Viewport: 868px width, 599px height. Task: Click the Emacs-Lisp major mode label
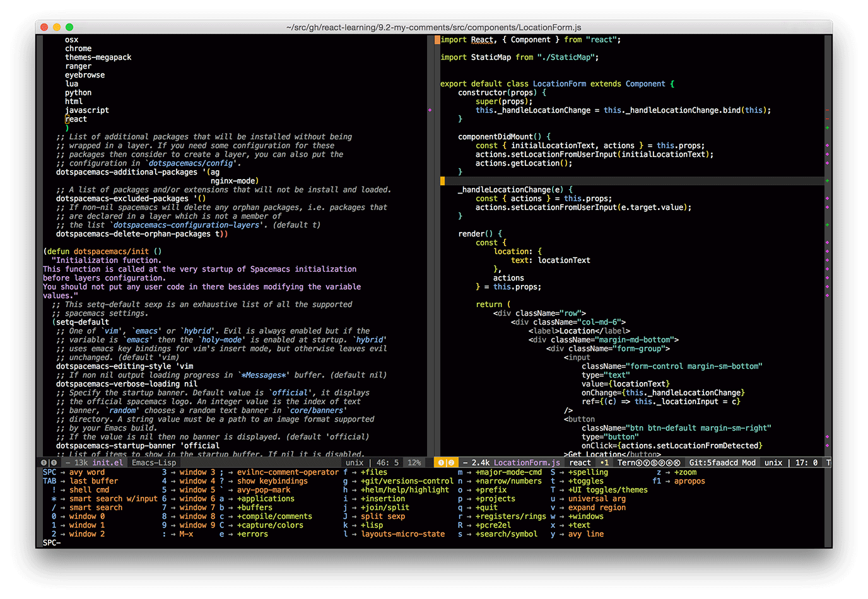point(154,463)
